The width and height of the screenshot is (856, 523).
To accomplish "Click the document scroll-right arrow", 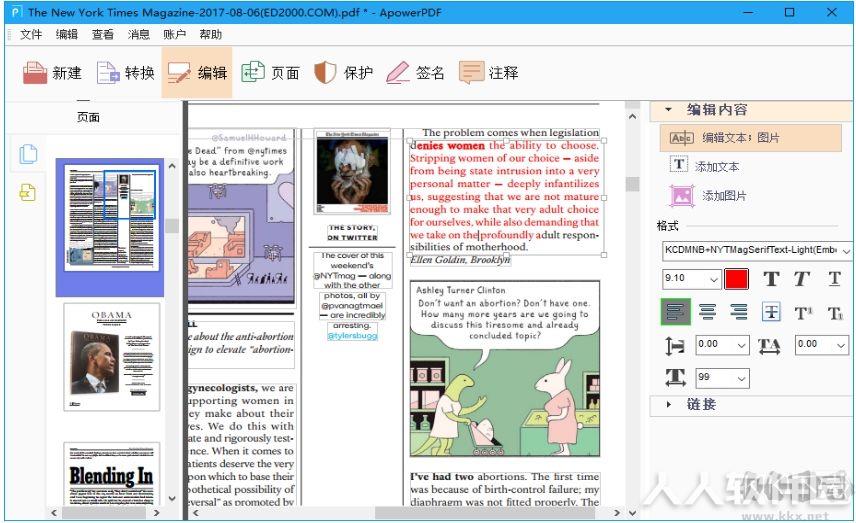I will click(x=617, y=513).
